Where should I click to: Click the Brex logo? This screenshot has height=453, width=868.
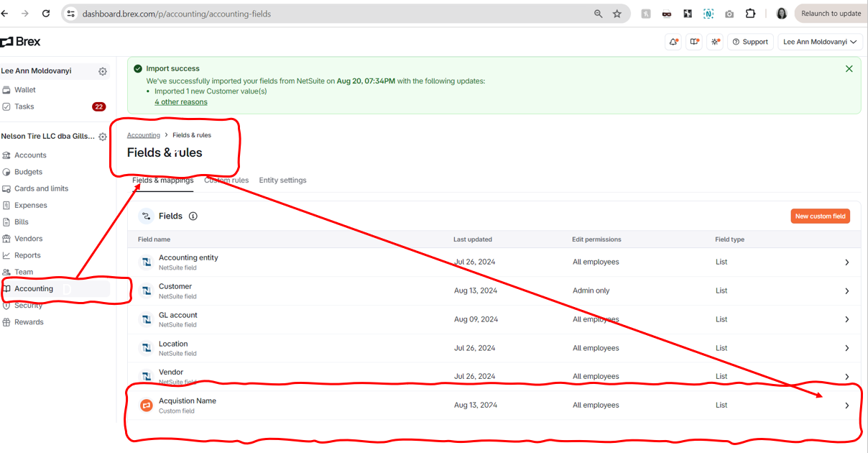point(20,42)
